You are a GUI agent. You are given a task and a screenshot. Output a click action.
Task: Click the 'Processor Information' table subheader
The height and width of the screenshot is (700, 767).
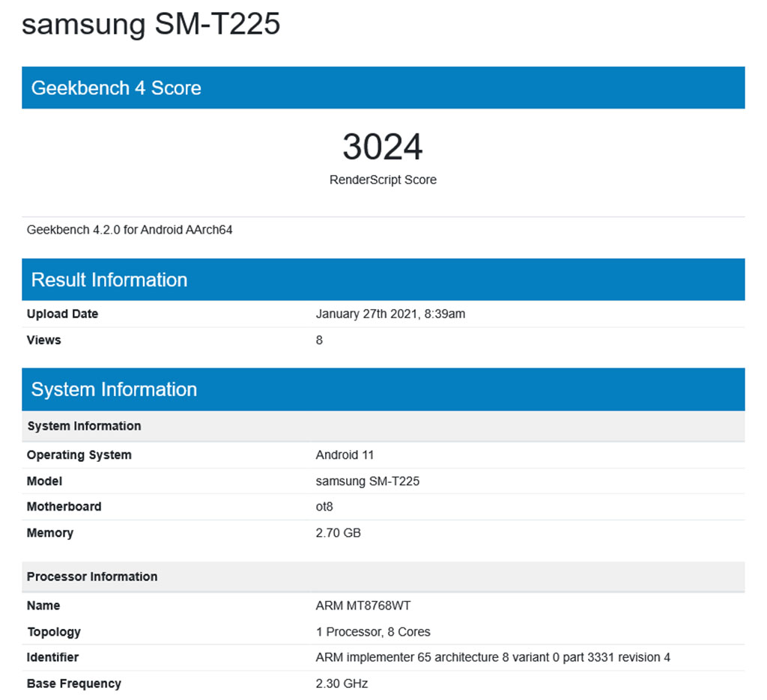click(x=383, y=576)
